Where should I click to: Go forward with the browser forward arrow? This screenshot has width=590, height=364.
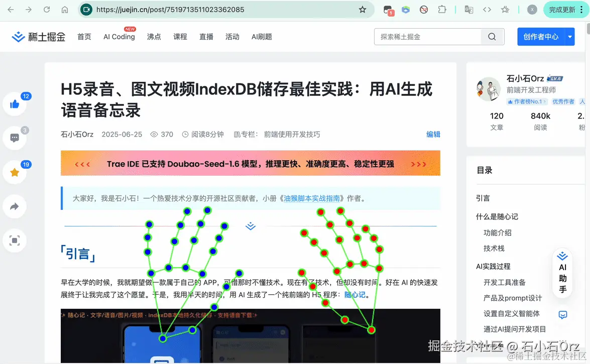[29, 10]
